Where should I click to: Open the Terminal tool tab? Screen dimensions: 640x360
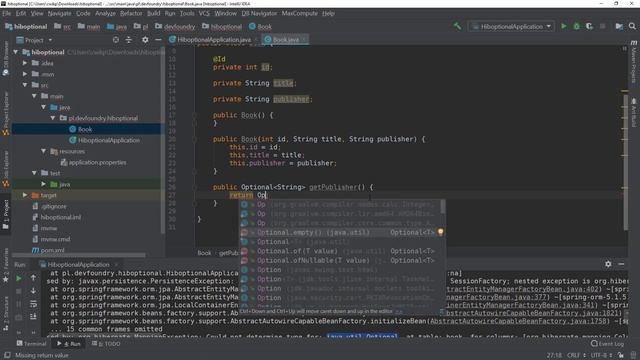pos(31,344)
